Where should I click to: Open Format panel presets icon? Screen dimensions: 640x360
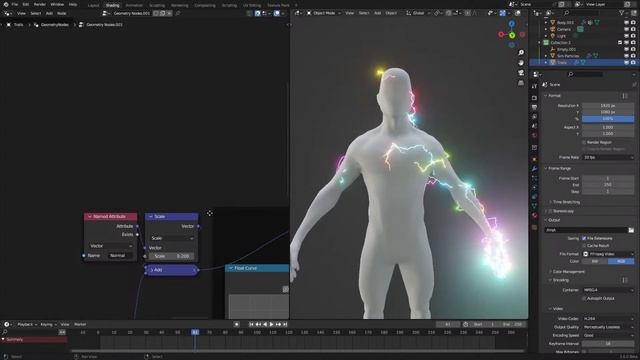click(625, 96)
